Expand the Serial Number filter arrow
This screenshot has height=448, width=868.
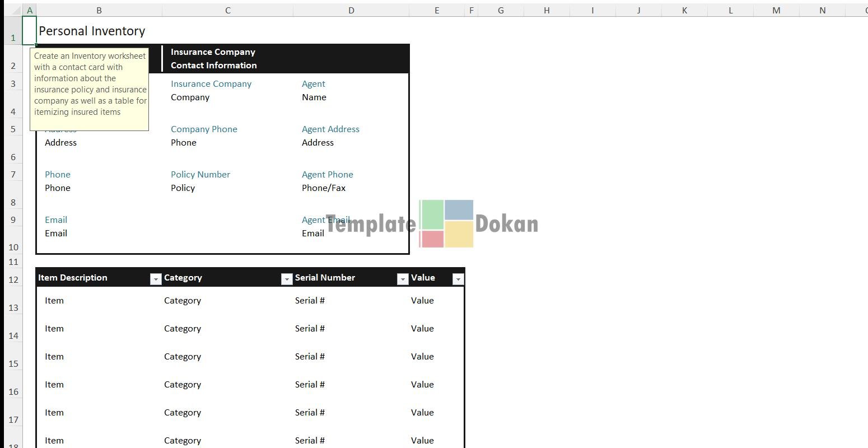402,279
